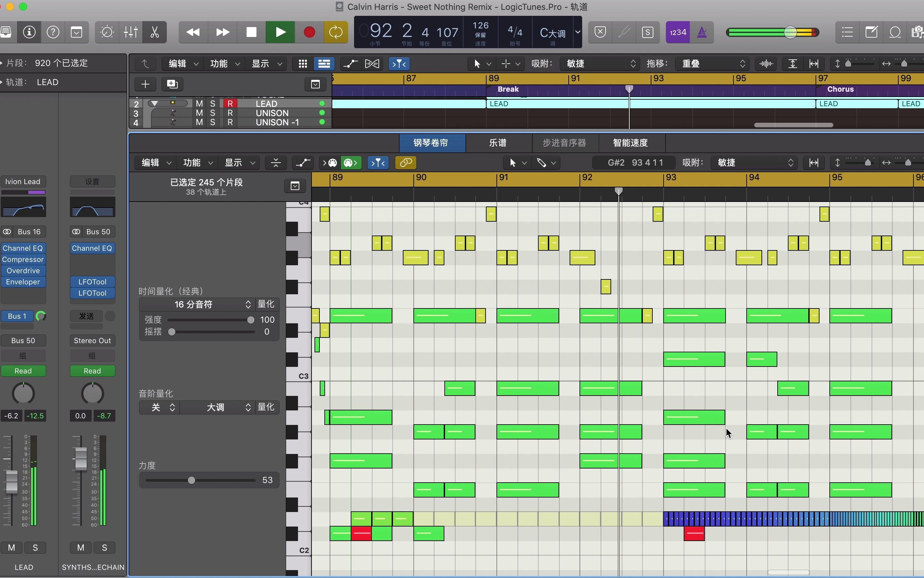Screen dimensions: 924x578
Task: Toggle tracks area Catch playhead button
Action: tap(399, 63)
